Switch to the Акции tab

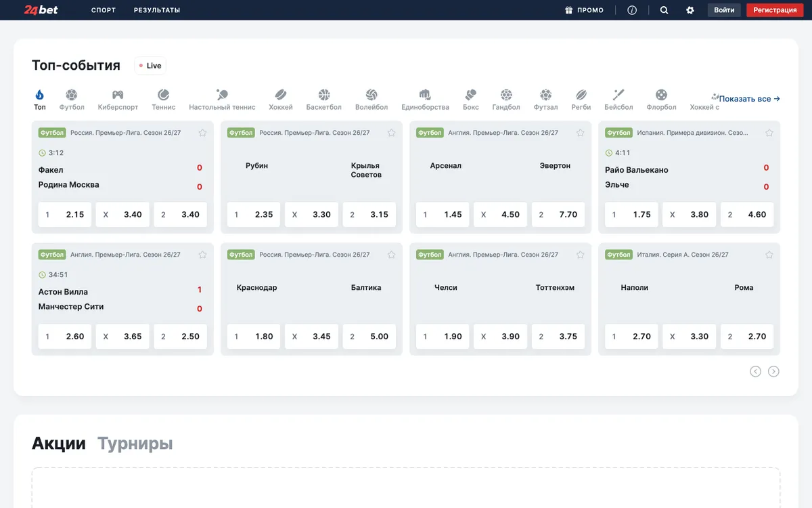click(x=59, y=444)
